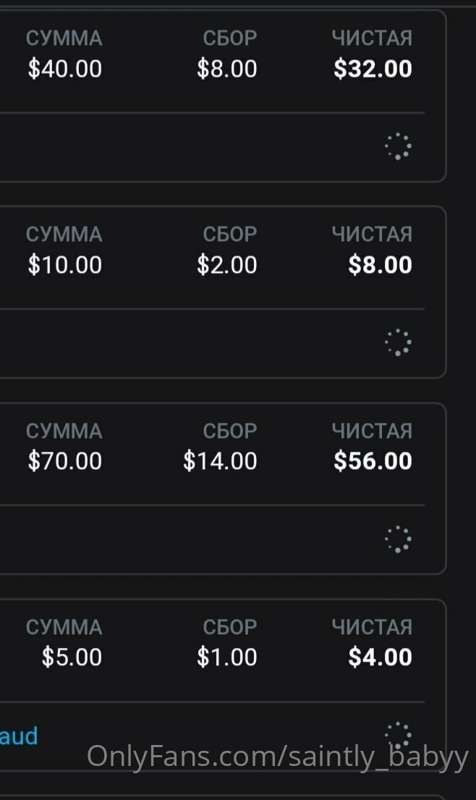Click the pending spinner icon under $8.00 transaction
Image resolution: width=476 pixels, height=800 pixels.
[x=398, y=342]
